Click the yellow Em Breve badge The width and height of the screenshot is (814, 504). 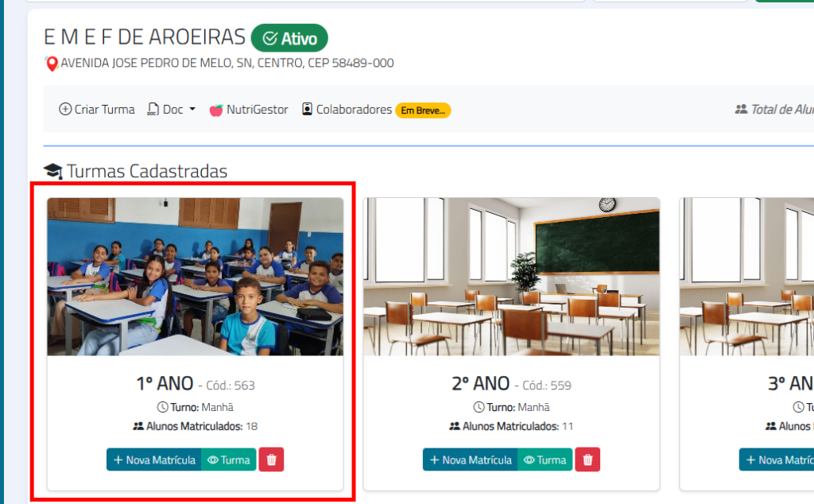coord(423,110)
